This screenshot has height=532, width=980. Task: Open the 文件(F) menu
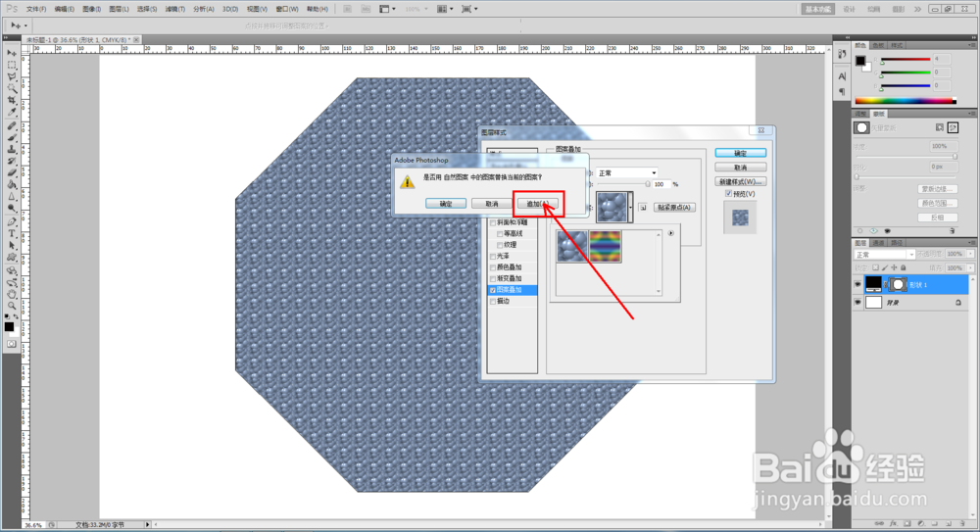[x=35, y=9]
